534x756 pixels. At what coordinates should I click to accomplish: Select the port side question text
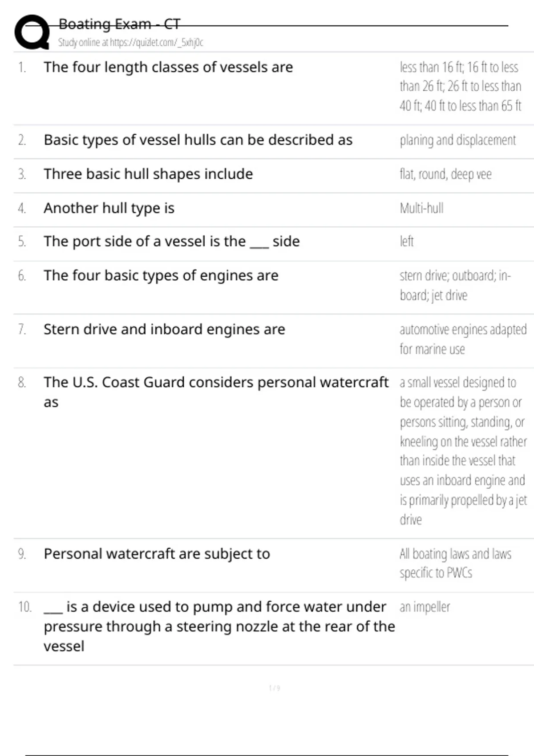pyautogui.click(x=171, y=241)
